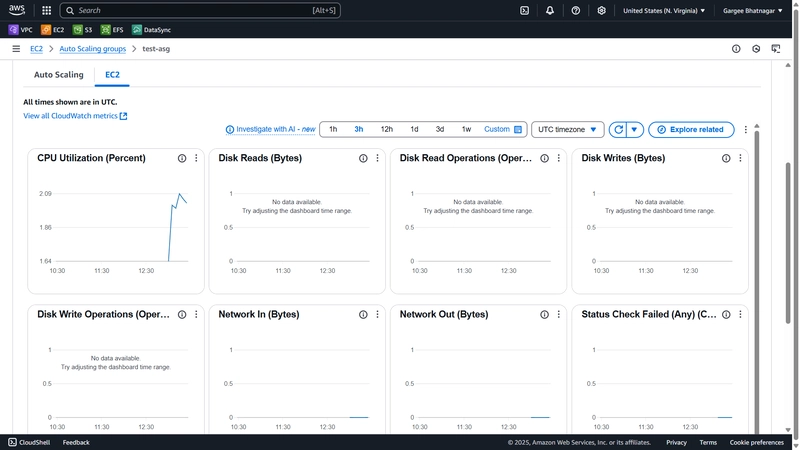Select the 3d time range
Viewport: 800px width, 450px height.
[440, 130]
